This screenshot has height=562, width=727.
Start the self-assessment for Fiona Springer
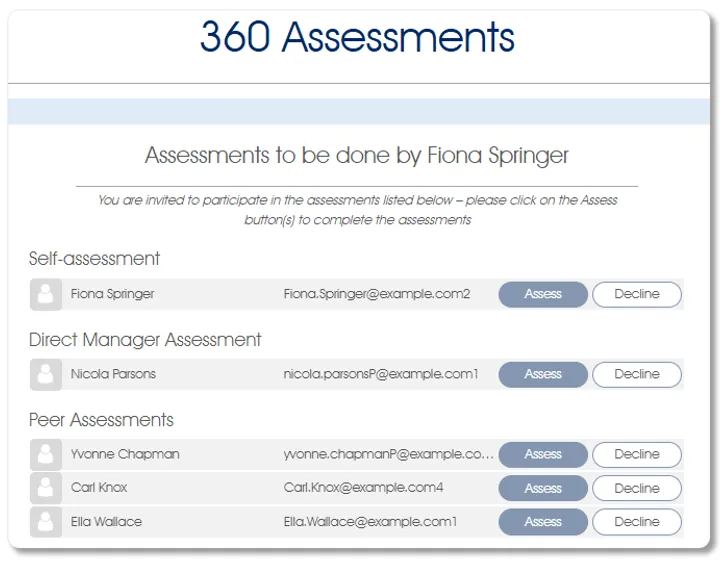[x=543, y=294]
